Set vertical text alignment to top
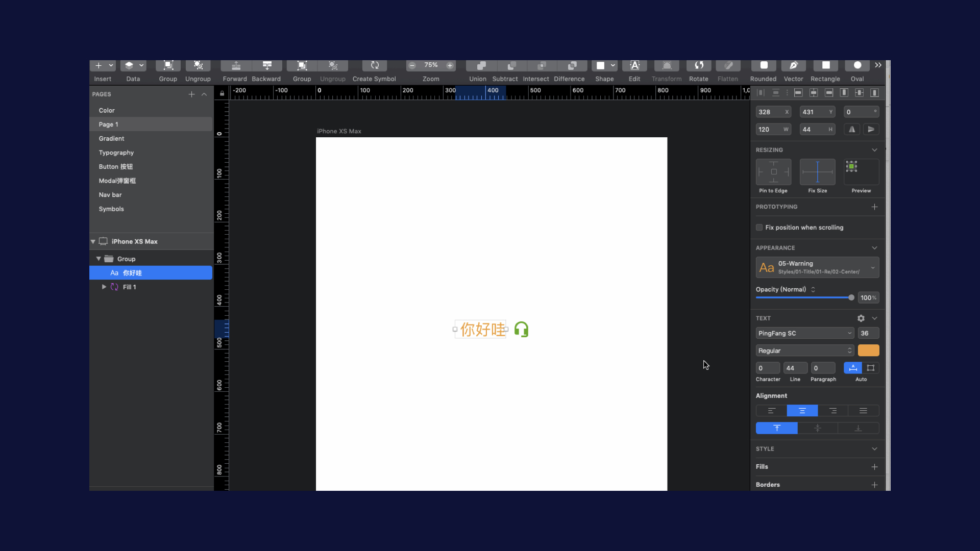Viewport: 980px width, 551px height. 777,428
